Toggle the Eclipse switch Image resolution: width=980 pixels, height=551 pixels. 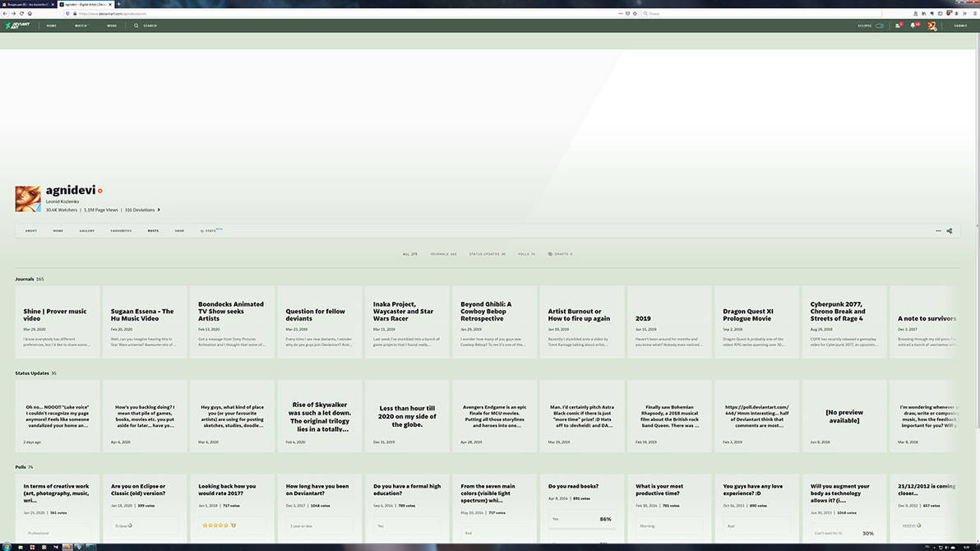pos(880,25)
